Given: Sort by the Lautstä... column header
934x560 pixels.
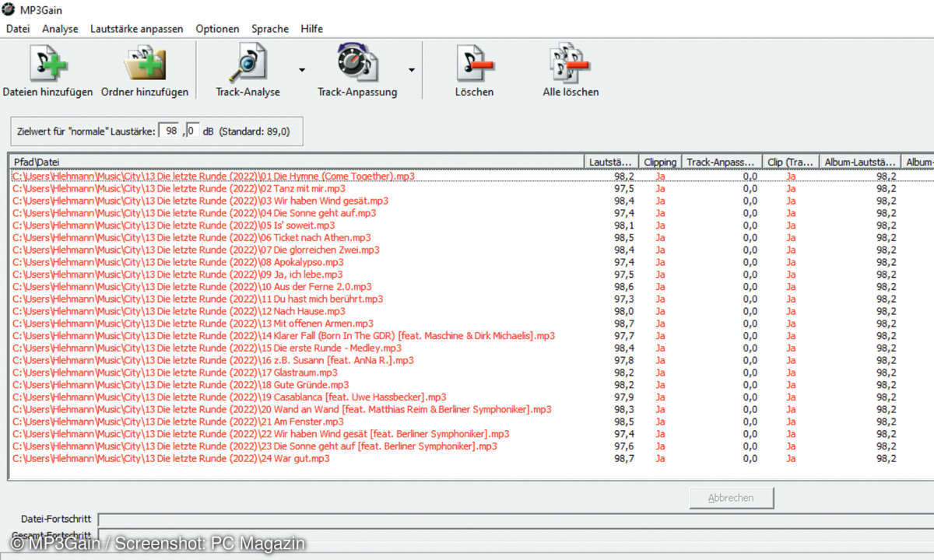Looking at the screenshot, I should (x=611, y=162).
